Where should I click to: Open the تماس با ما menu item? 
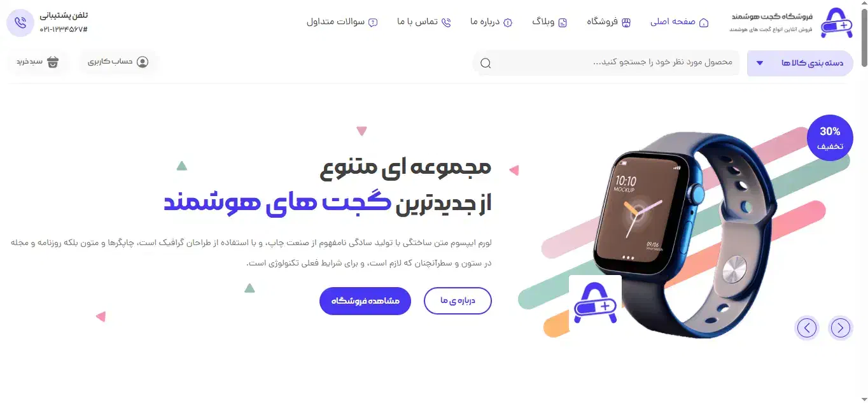[x=424, y=22]
